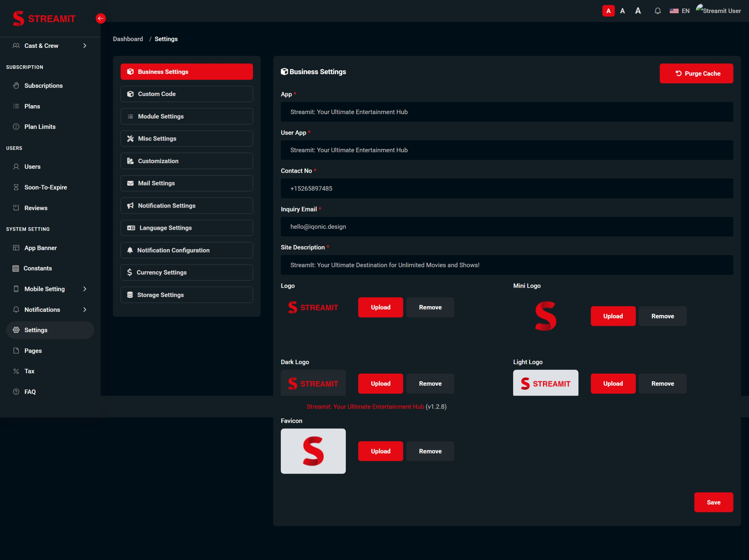Viewport: 749px width, 560px height.
Task: Upload a new Light Logo
Action: (613, 383)
